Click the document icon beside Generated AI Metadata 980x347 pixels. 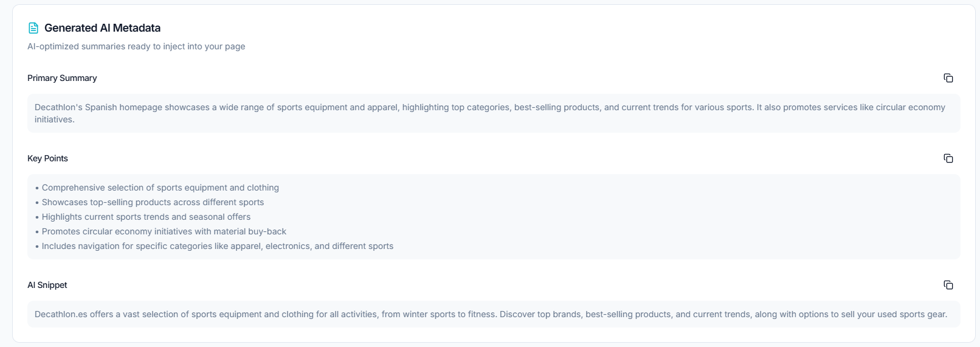33,28
